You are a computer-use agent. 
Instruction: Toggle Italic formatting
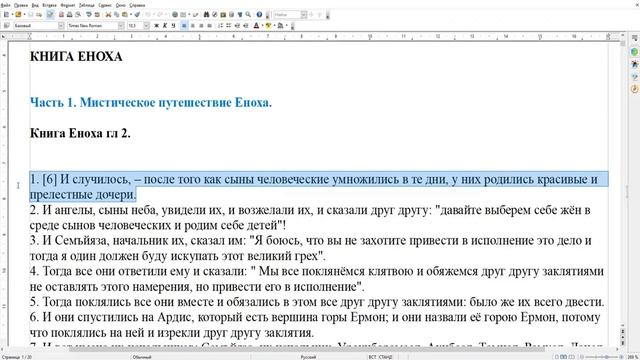(165, 26)
